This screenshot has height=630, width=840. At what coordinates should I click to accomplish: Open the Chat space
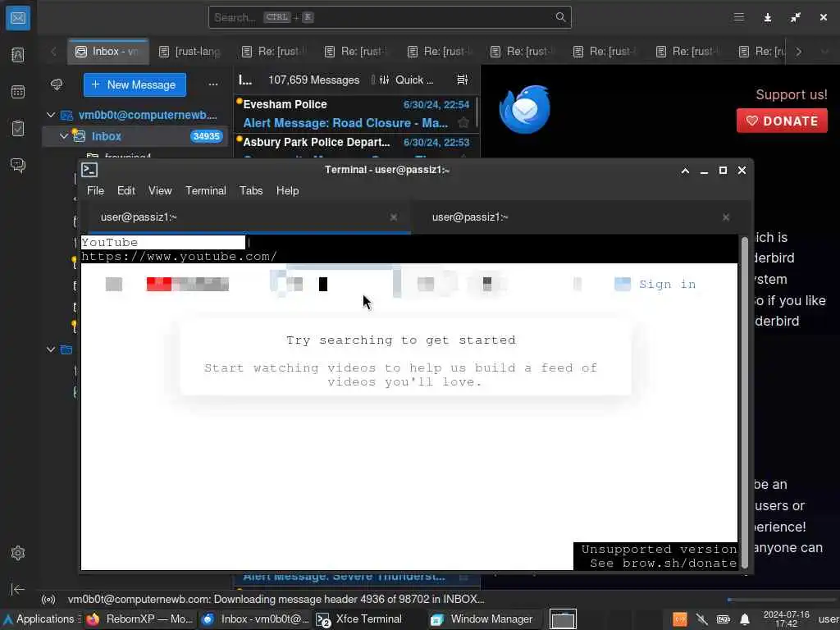point(18,165)
